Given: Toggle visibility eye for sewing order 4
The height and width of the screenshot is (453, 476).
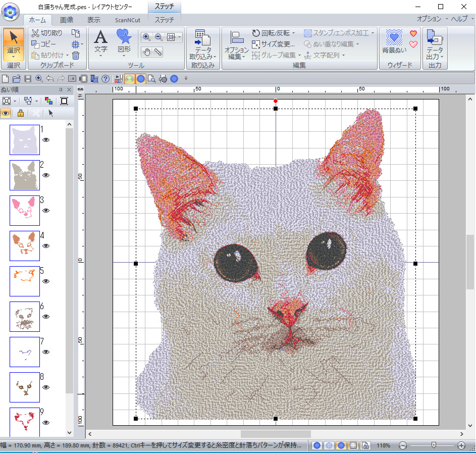Looking at the screenshot, I should pos(46,246).
